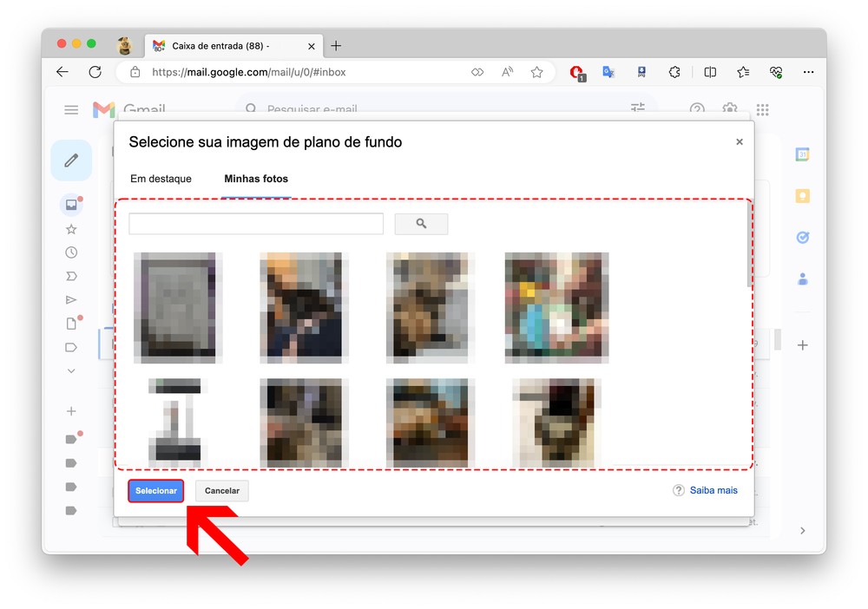Click the Selecionar button

click(x=156, y=491)
